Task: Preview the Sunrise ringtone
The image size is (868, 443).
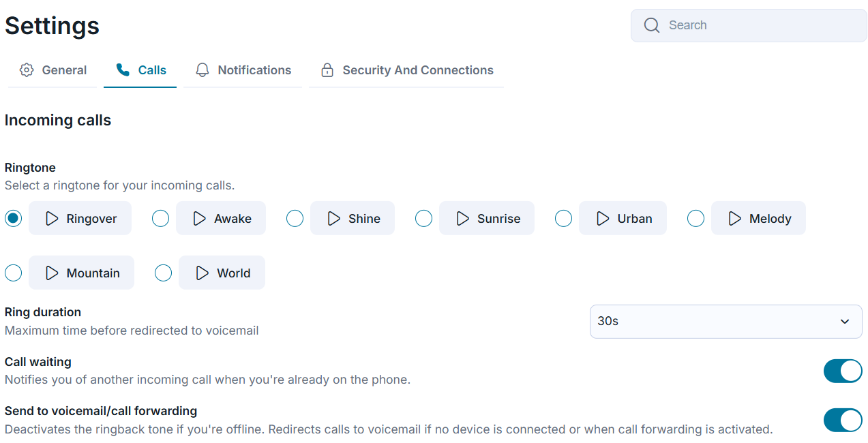Action: tap(487, 218)
